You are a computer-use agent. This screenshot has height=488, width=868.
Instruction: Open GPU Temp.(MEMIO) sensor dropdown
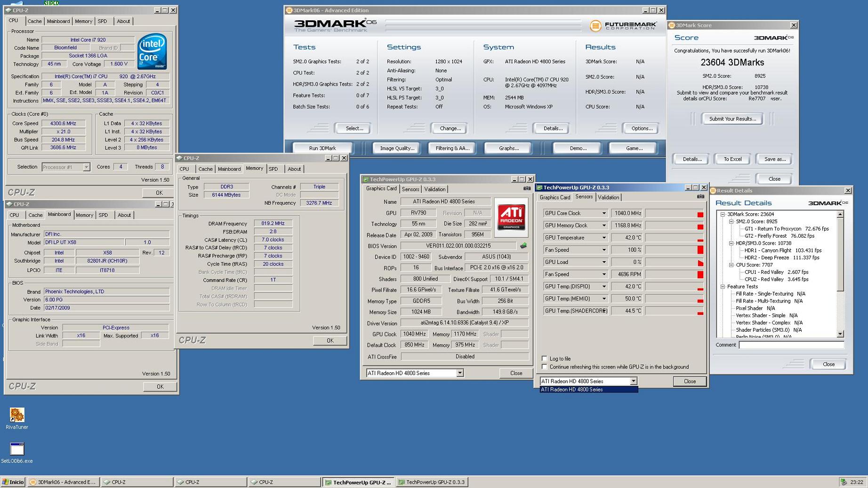[x=604, y=299]
